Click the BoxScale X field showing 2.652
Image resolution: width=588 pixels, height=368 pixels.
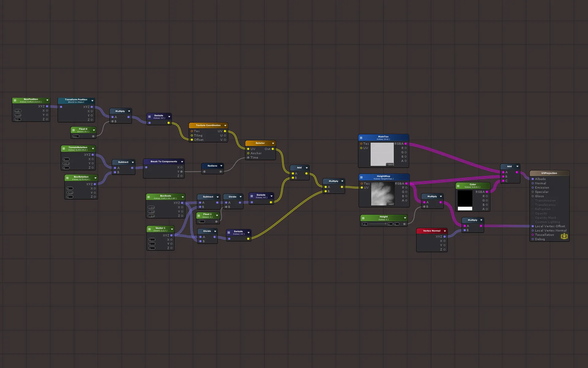(x=151, y=207)
